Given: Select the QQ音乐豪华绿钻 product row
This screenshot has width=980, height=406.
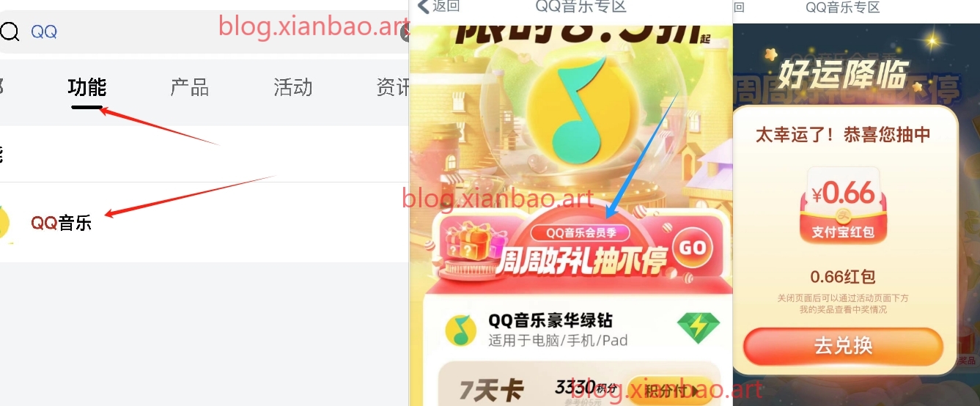Looking at the screenshot, I should tap(578, 329).
